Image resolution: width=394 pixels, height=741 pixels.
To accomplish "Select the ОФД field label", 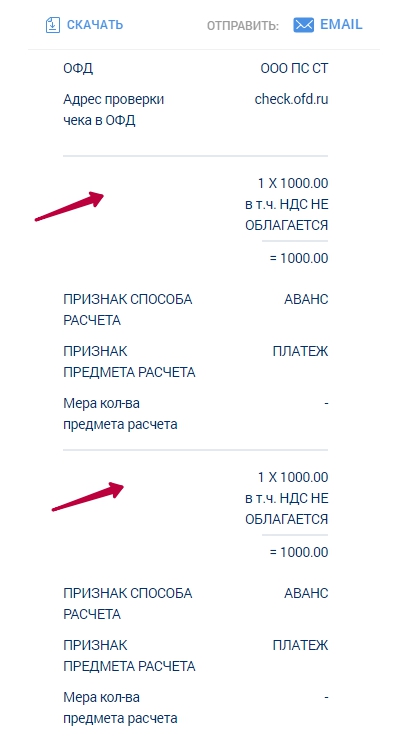I will click(x=78, y=69).
